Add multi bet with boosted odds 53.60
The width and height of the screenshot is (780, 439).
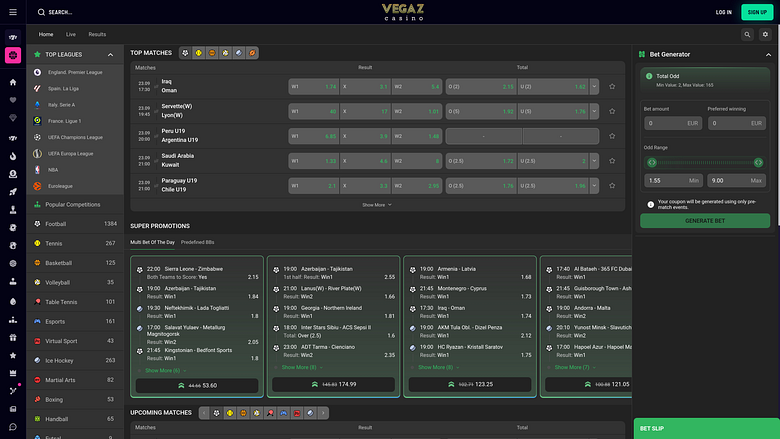coord(197,385)
